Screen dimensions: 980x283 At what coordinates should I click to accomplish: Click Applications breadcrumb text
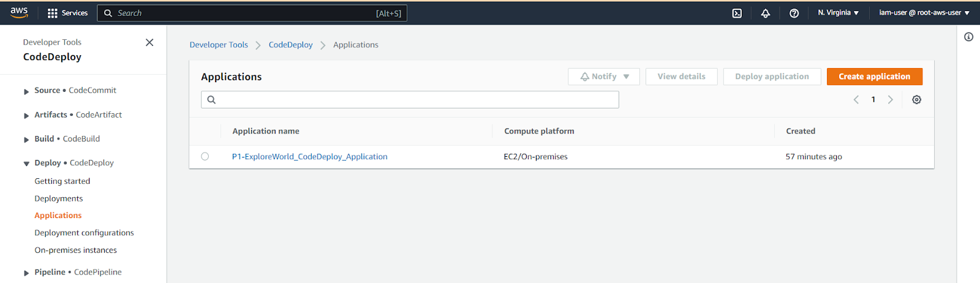click(x=356, y=45)
